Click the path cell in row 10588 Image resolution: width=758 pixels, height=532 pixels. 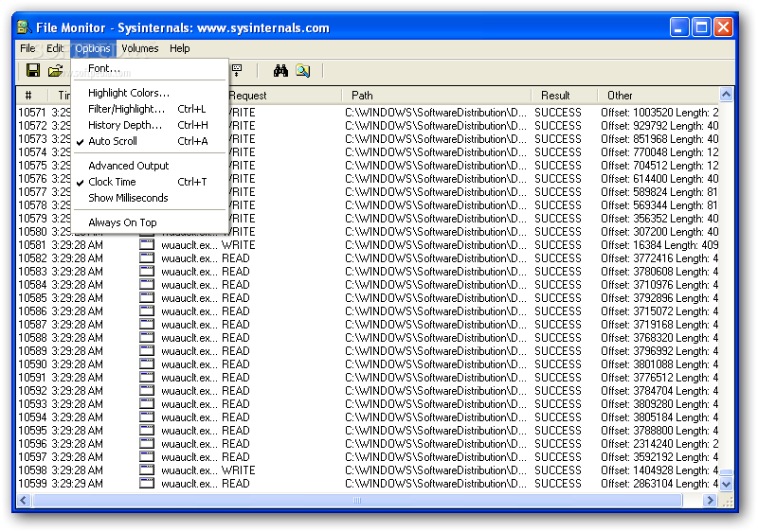click(436, 337)
